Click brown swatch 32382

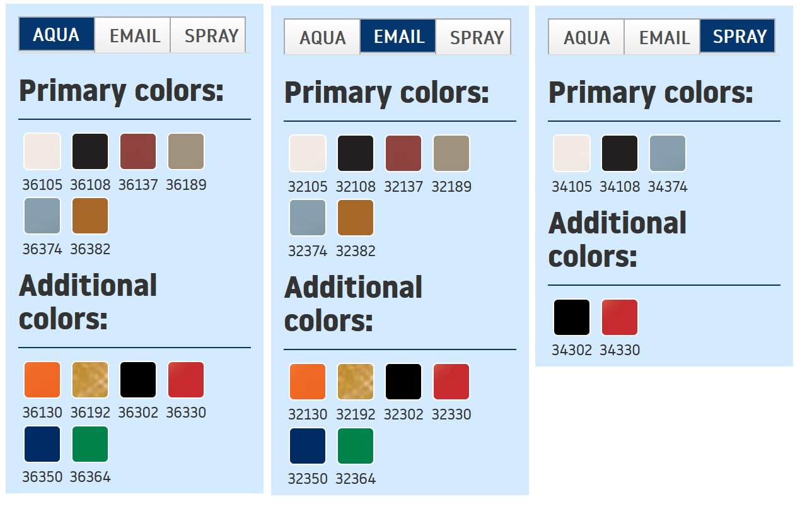point(356,218)
